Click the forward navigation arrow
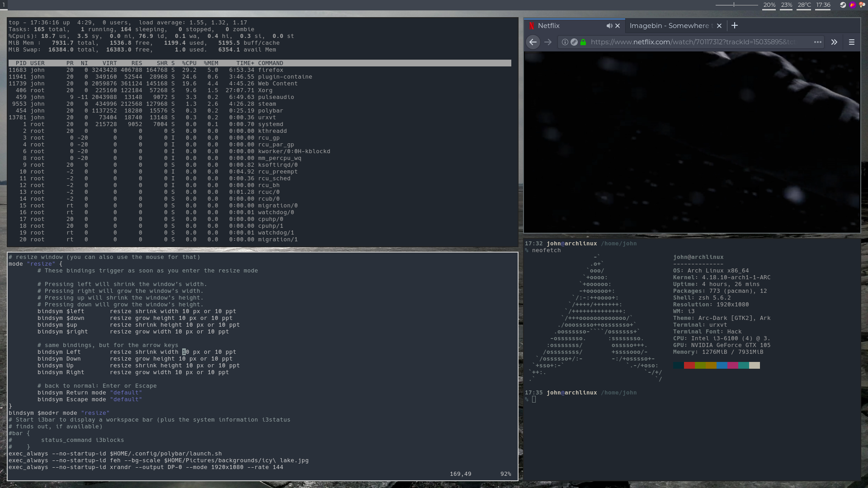868x488 pixels. pyautogui.click(x=548, y=42)
